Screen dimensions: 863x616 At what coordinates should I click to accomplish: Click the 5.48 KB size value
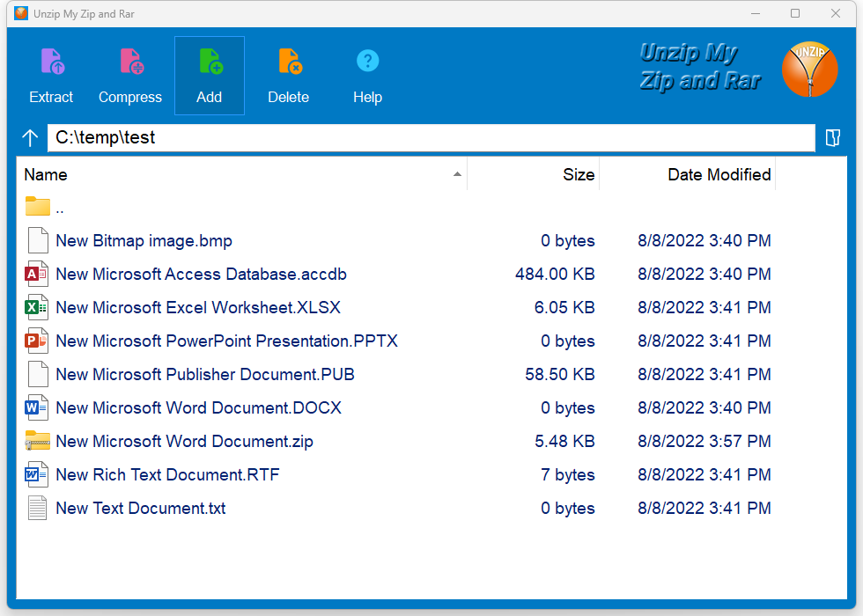click(564, 441)
